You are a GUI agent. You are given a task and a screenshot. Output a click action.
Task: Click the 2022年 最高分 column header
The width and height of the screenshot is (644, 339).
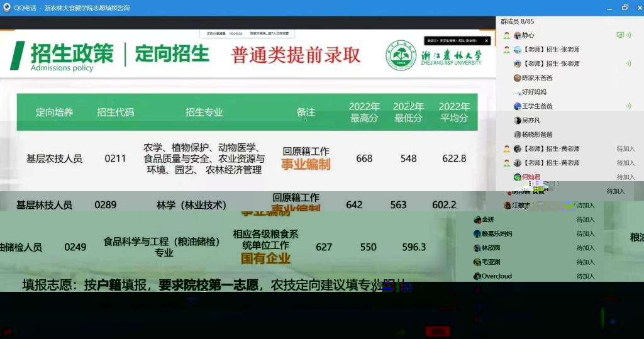(x=364, y=112)
